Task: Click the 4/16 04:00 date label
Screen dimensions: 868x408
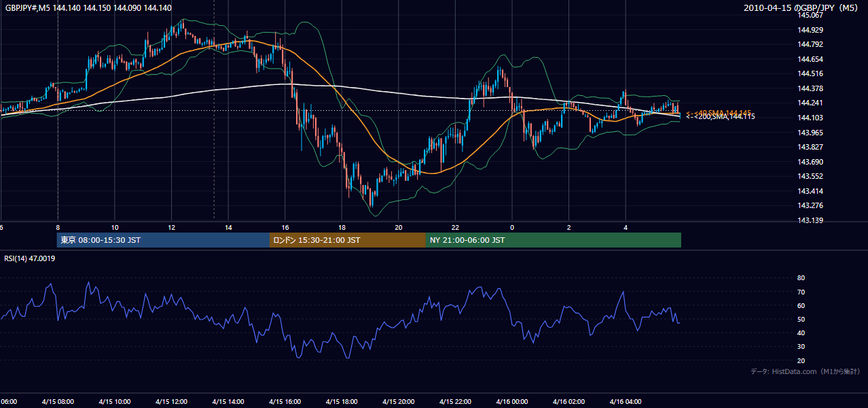Action: [626, 401]
